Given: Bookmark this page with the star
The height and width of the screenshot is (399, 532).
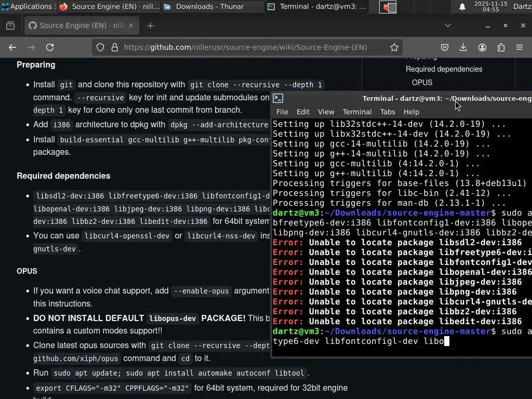Looking at the screenshot, I should click(394, 47).
